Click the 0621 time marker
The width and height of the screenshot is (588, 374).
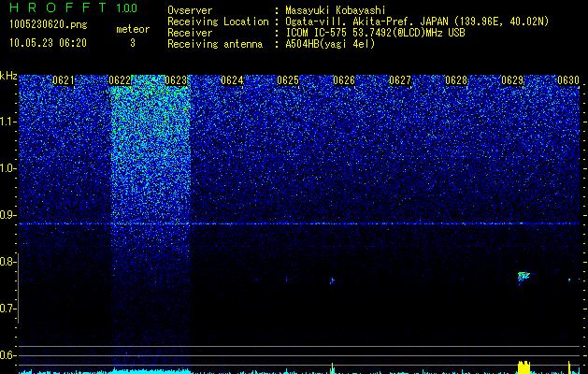tap(64, 80)
